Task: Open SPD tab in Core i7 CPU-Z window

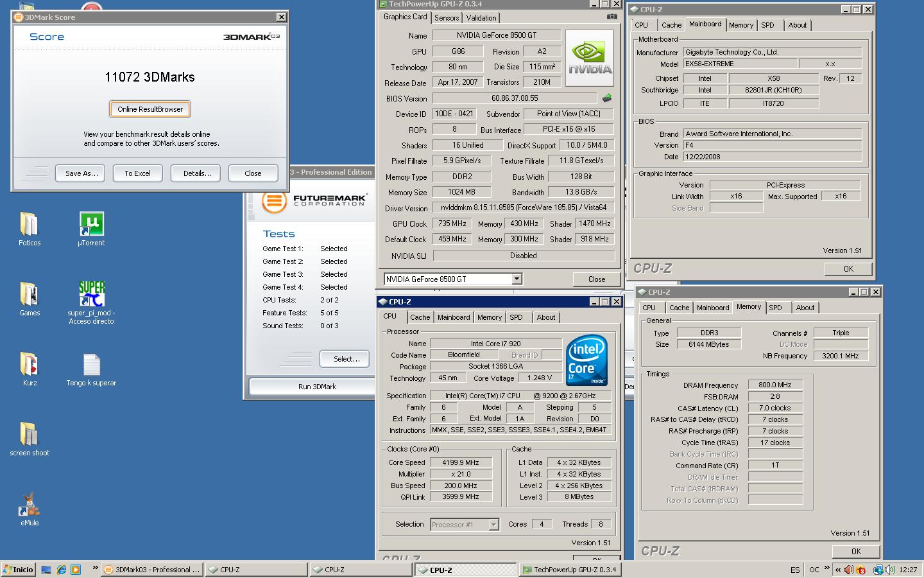Action: (517, 317)
